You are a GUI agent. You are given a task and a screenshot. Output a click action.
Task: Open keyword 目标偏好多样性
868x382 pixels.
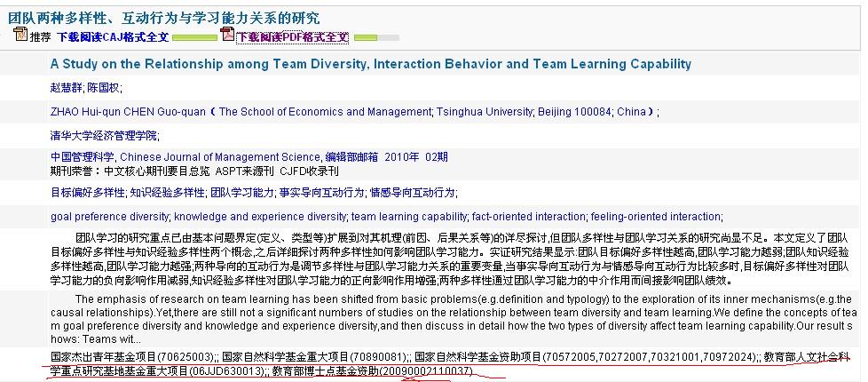(88, 193)
